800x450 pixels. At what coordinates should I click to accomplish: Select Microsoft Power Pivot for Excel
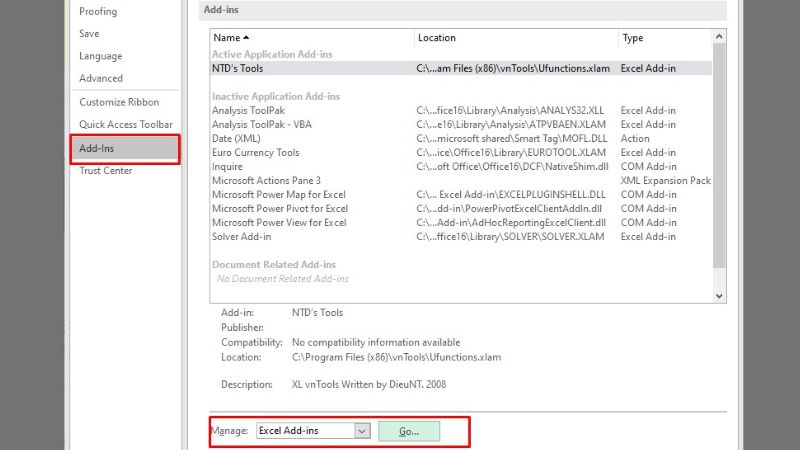click(x=280, y=209)
